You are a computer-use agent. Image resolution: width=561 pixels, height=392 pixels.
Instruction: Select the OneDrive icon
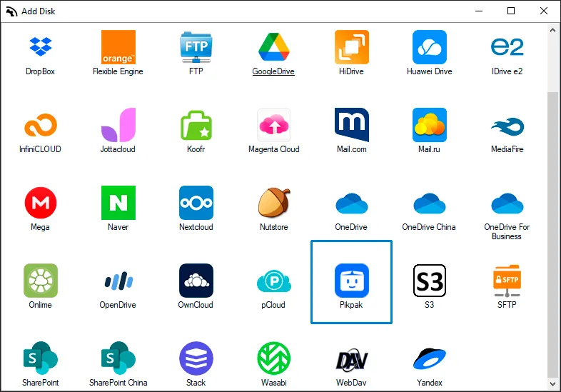click(352, 203)
